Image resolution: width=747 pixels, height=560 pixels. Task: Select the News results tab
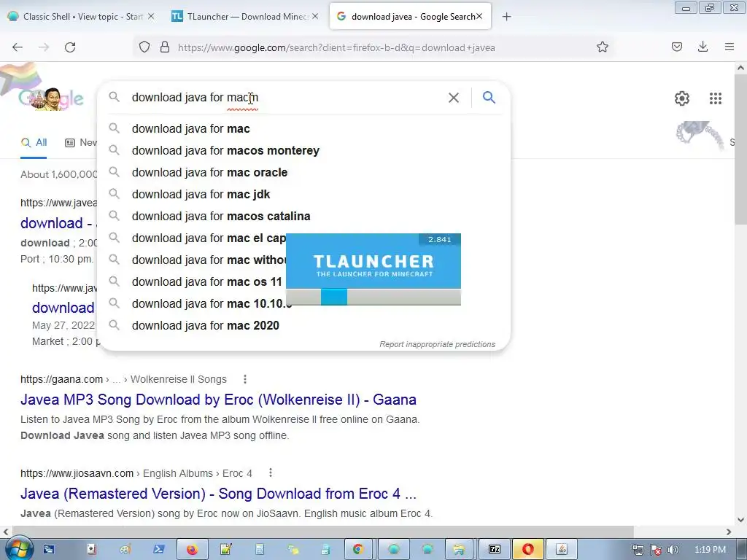(81, 142)
